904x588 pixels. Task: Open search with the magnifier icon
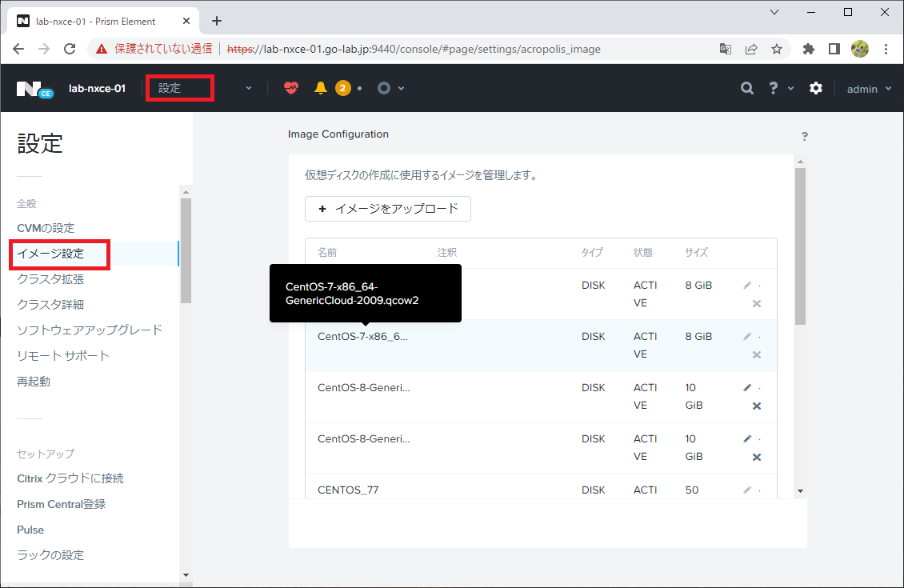pos(746,88)
